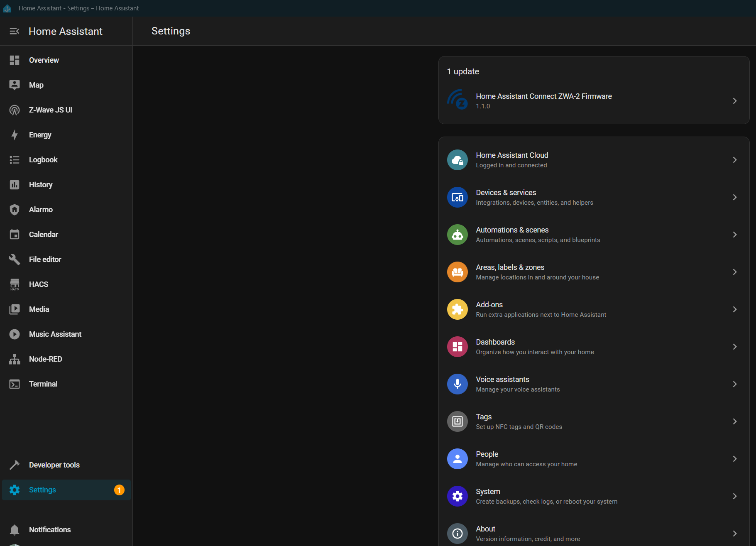Click the HACS store icon
This screenshot has height=546, width=756.
point(15,284)
